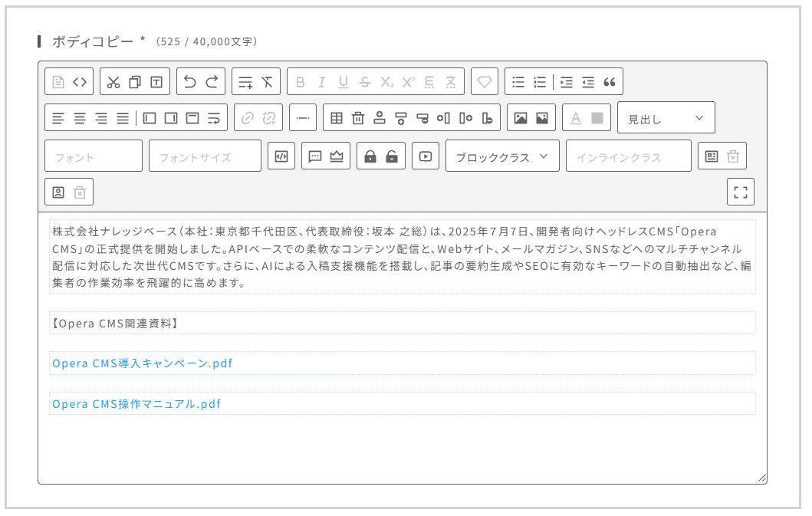
Task: Click the insert video play icon
Action: click(x=426, y=156)
